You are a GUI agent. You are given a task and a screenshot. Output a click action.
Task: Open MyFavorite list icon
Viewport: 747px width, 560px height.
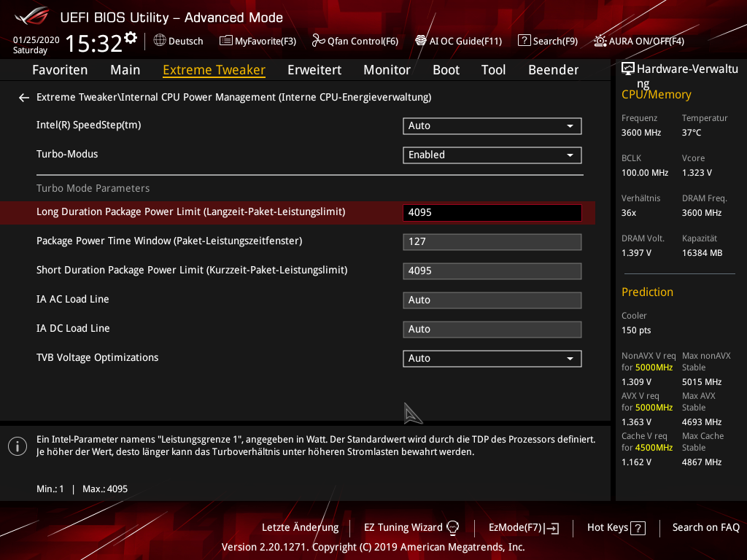(x=225, y=41)
